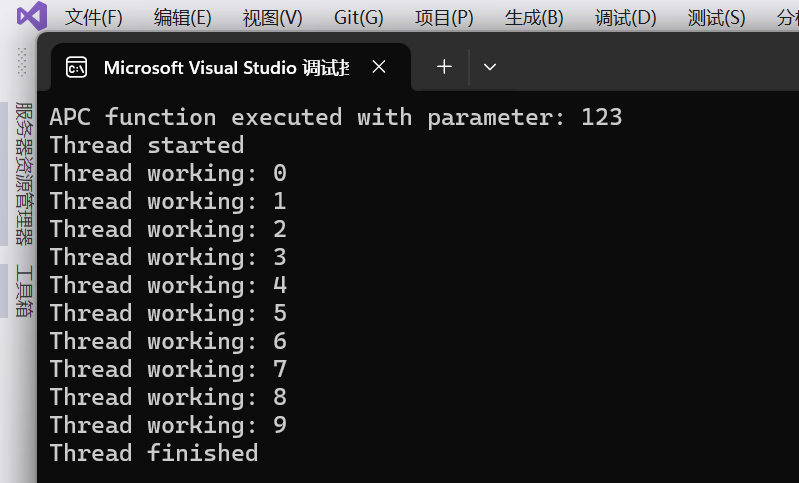Image resolution: width=799 pixels, height=483 pixels.
Task: Open the Git(G) menu
Action: [x=358, y=17]
